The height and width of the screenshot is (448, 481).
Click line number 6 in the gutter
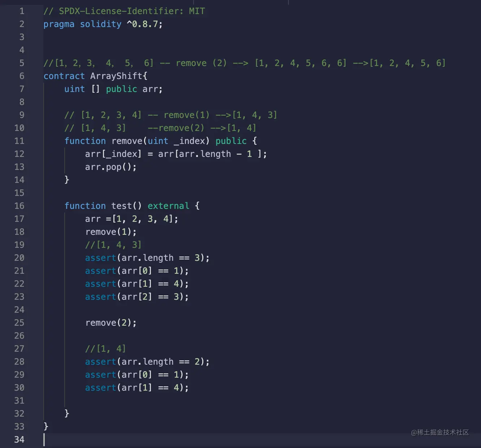pyautogui.click(x=22, y=76)
